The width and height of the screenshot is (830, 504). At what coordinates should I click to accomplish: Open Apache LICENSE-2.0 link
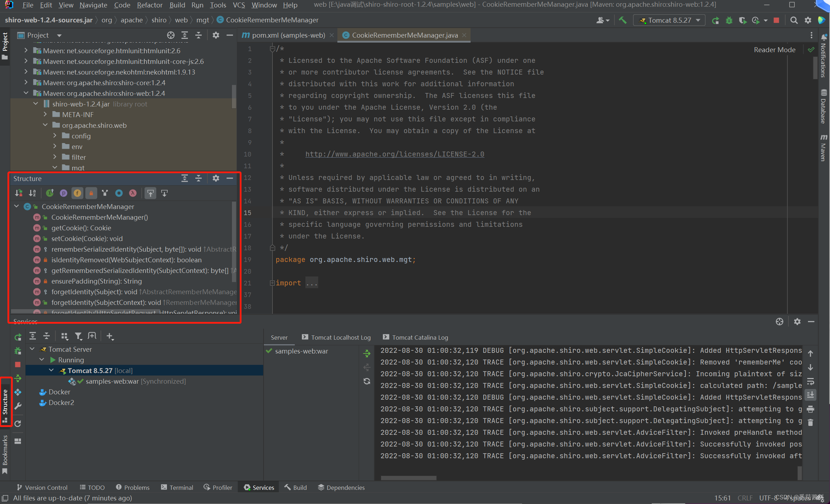[x=395, y=154]
